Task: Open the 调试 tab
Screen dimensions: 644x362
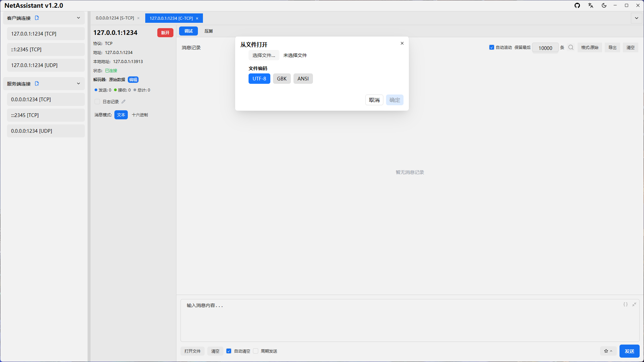Action: click(189, 31)
